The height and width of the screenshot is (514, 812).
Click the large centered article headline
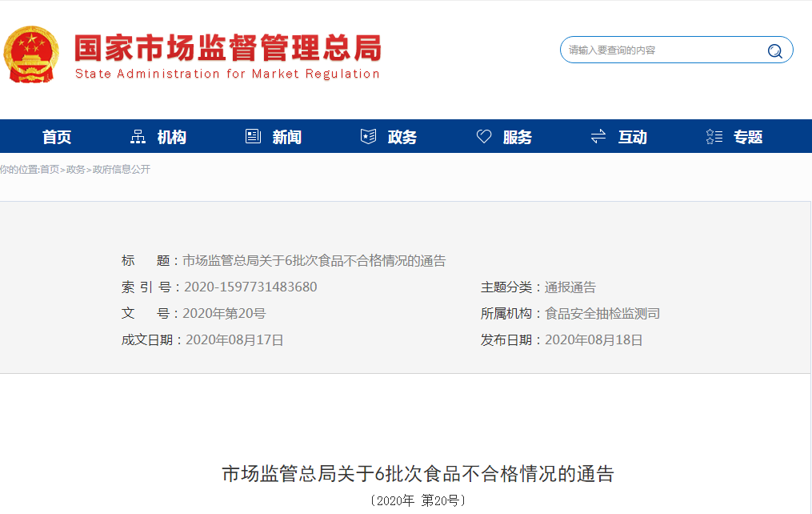pyautogui.click(x=418, y=474)
